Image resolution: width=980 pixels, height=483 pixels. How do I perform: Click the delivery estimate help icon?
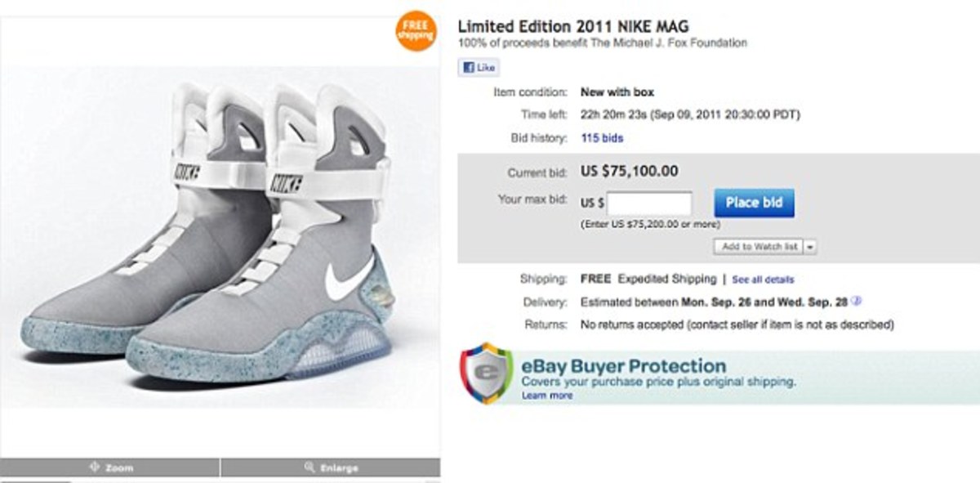(x=854, y=302)
